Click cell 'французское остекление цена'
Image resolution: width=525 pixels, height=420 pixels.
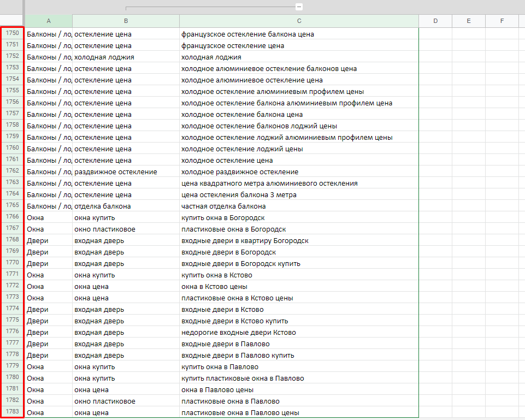tap(299, 45)
